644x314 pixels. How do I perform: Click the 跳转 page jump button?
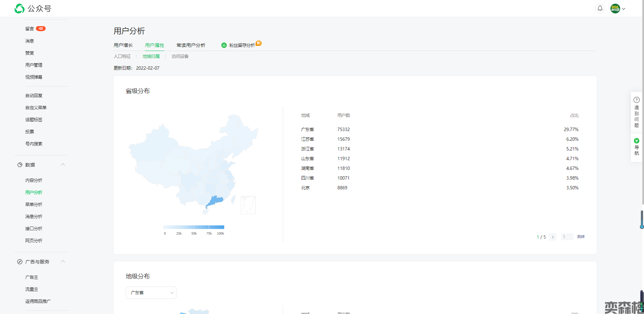(x=581, y=237)
